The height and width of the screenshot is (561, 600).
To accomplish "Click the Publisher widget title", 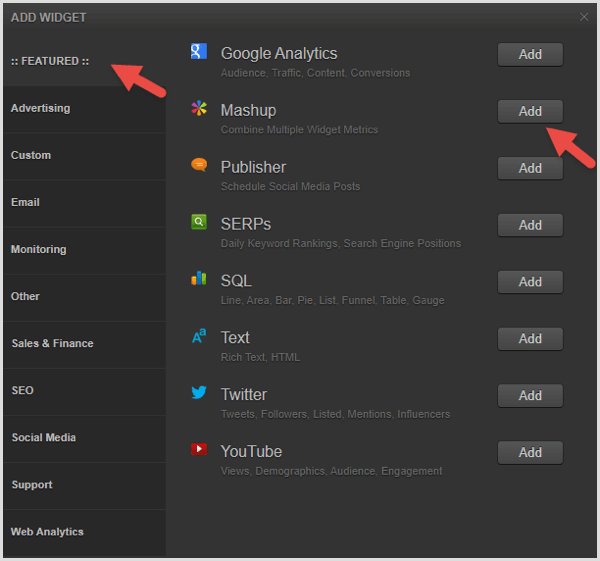I will [x=253, y=167].
